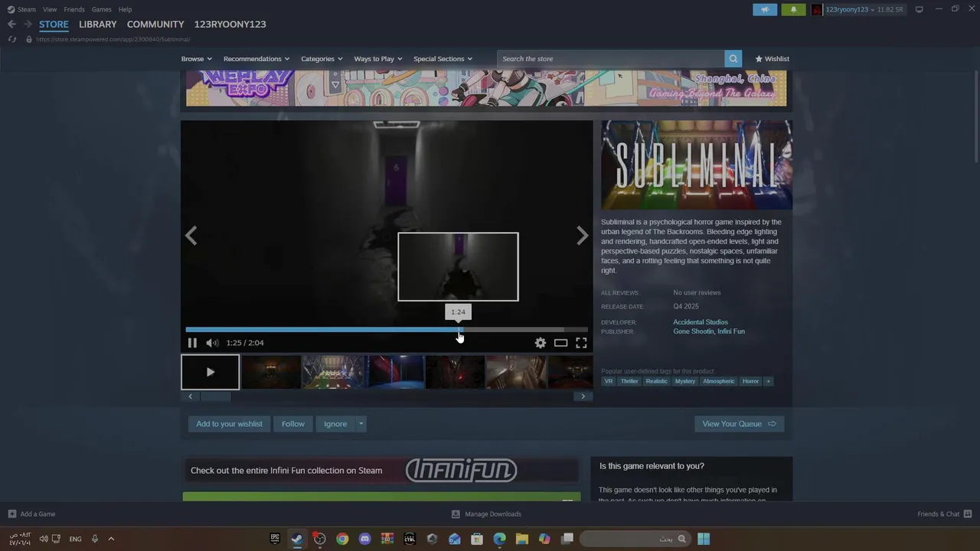Open the Infini Fun collection banner

381,471
